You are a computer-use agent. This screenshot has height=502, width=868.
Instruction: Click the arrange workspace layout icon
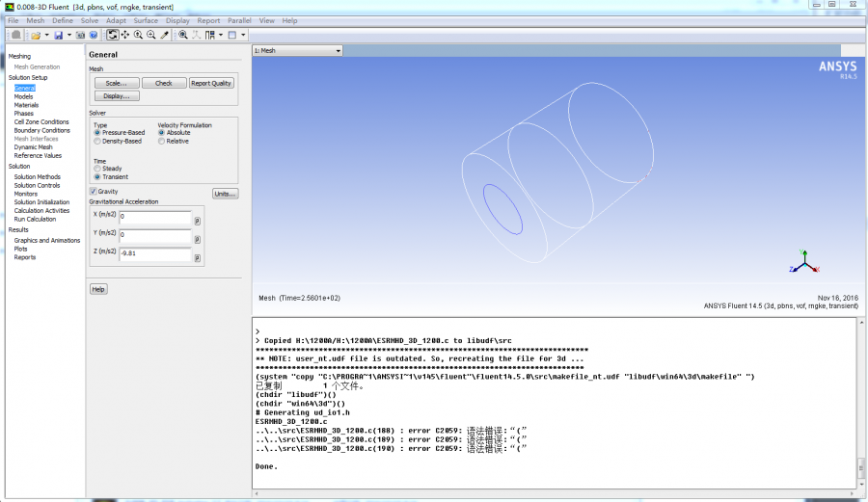click(210, 35)
